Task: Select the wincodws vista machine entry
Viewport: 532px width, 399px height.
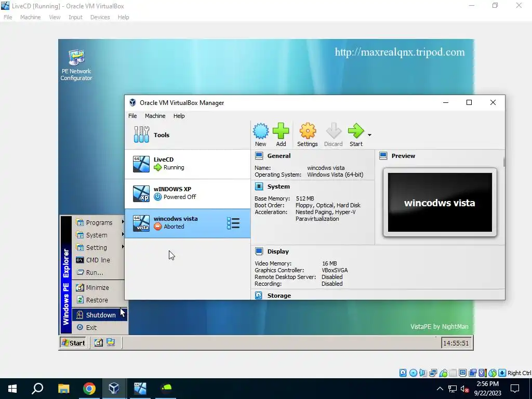Action: 188,223
